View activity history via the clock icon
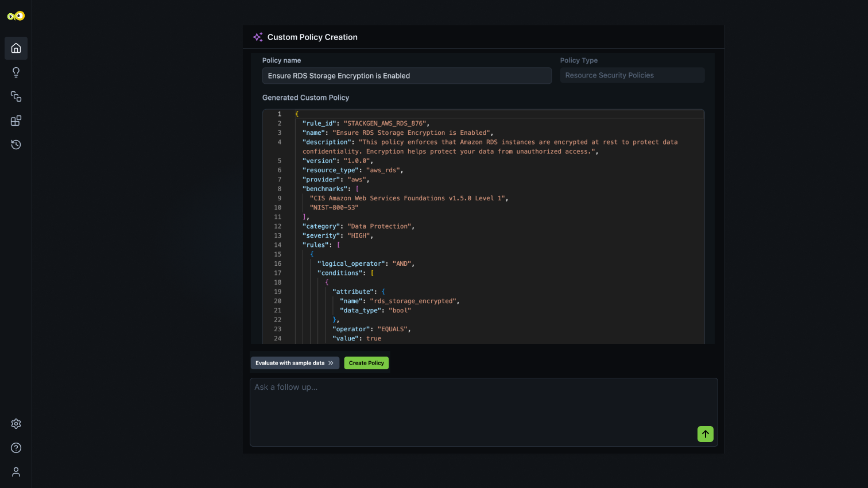The height and width of the screenshot is (488, 868). click(15, 145)
